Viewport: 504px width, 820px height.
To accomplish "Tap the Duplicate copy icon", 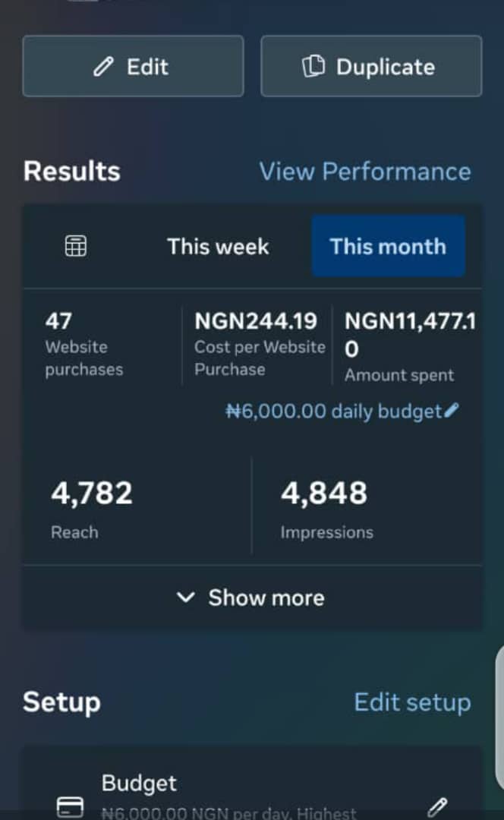I will [313, 66].
